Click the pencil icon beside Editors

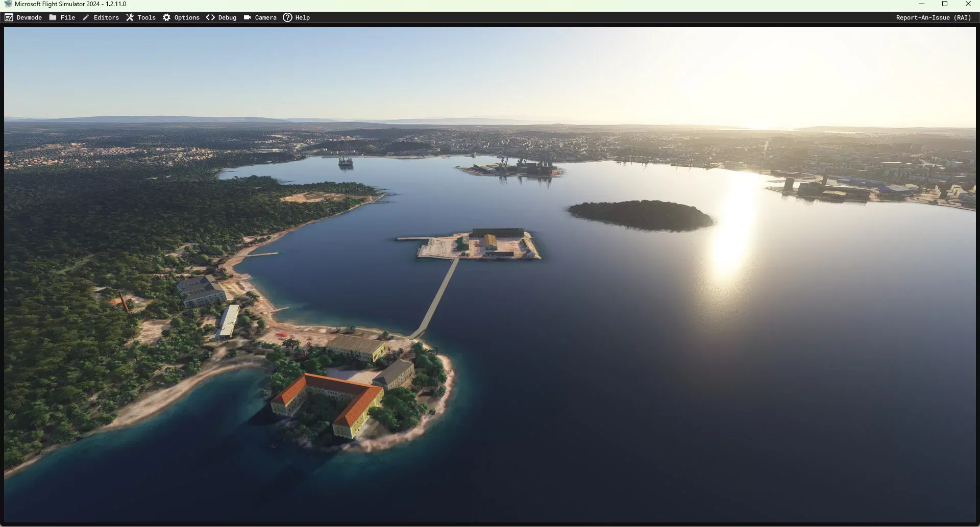point(86,17)
